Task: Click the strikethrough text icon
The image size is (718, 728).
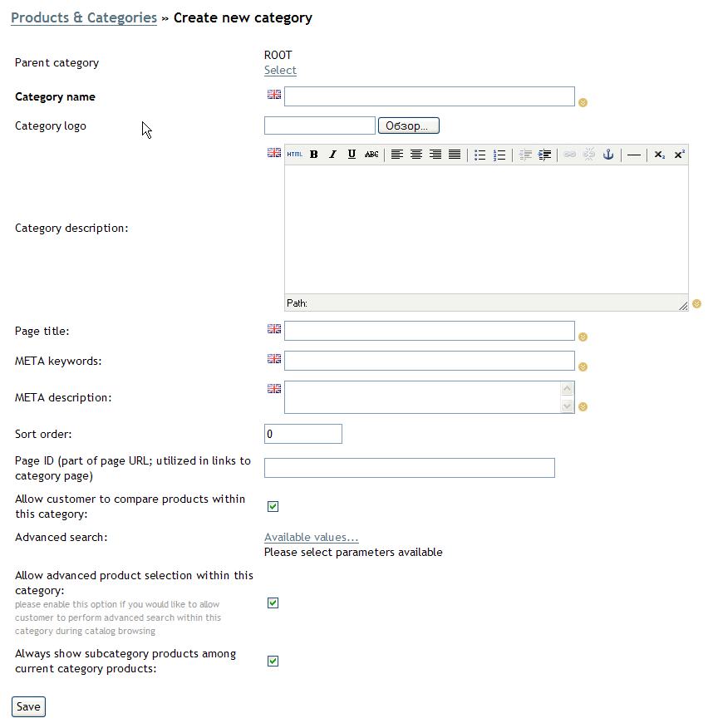Action: (371, 155)
